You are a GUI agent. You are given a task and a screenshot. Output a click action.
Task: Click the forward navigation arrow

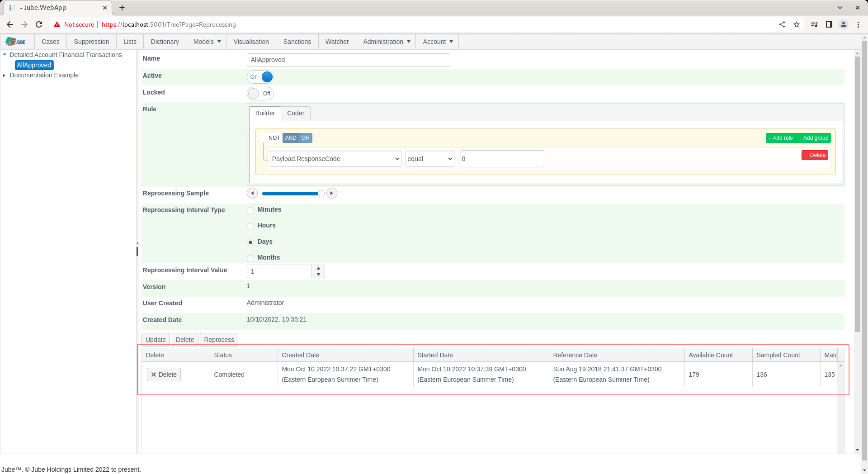click(24, 24)
